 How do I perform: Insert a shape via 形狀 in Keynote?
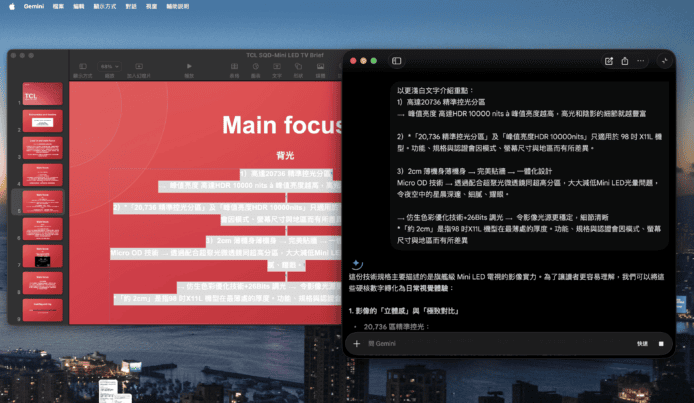(298, 70)
